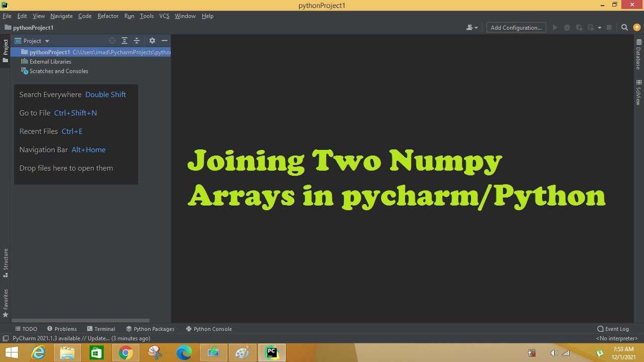Open Microsoft Edge from taskbar
This screenshot has width=644, height=362.
(184, 353)
